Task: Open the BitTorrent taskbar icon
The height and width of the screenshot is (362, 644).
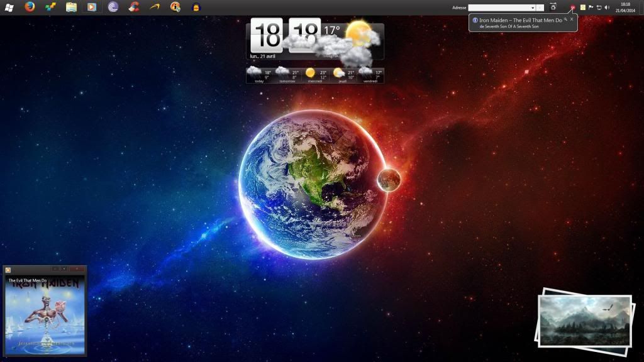Action: click(113, 7)
